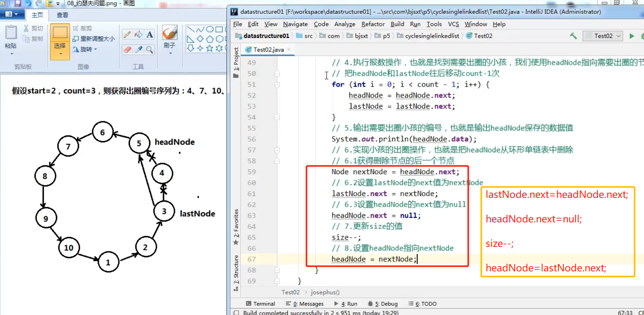
Task: Open the Select (选择) dropdown arrow
Action: [60, 54]
